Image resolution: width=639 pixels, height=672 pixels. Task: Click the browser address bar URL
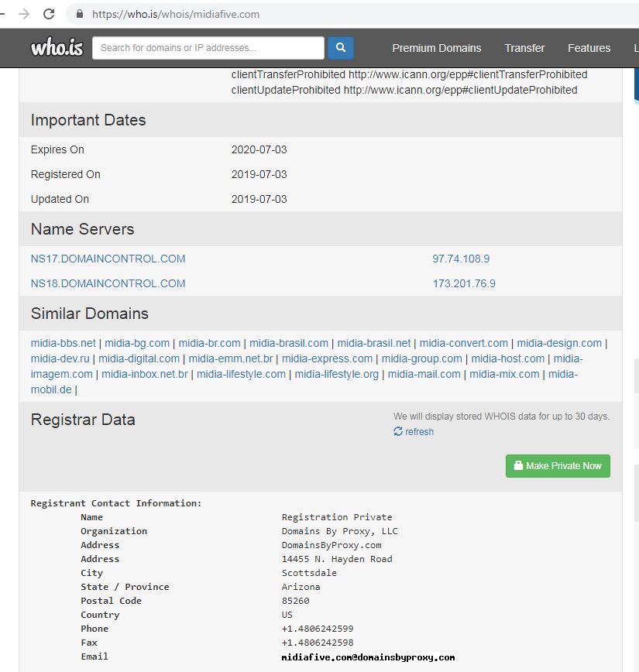175,14
